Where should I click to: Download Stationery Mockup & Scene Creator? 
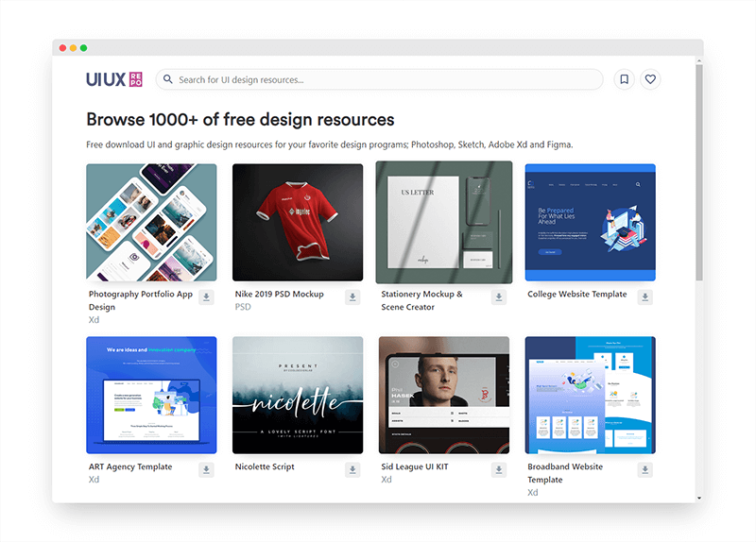pyautogui.click(x=499, y=296)
